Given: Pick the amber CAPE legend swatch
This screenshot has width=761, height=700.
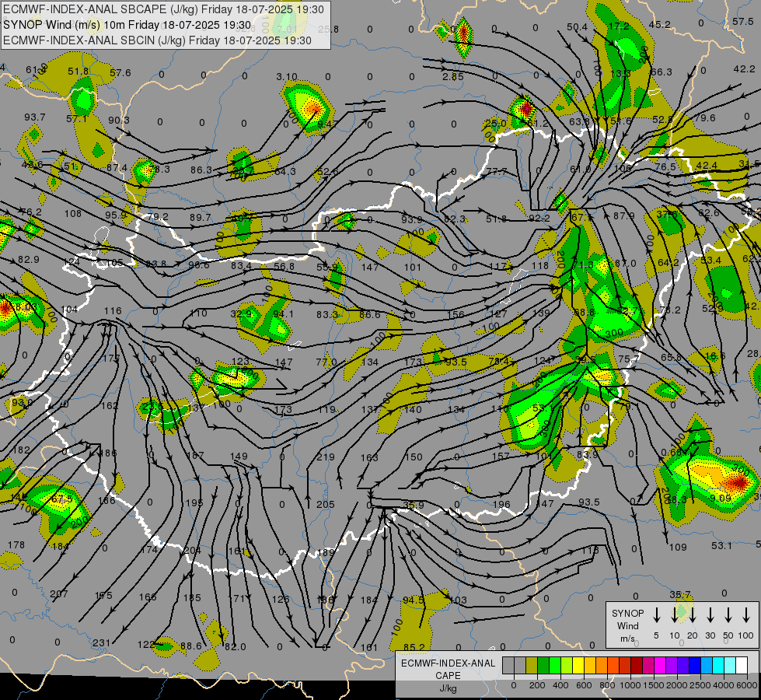Looking at the screenshot, I should [590, 665].
